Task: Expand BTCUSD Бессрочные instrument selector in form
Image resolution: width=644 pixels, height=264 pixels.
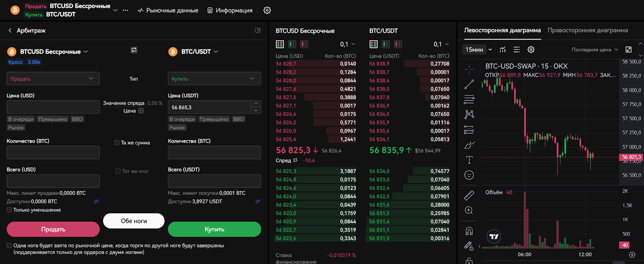Action: [x=86, y=52]
